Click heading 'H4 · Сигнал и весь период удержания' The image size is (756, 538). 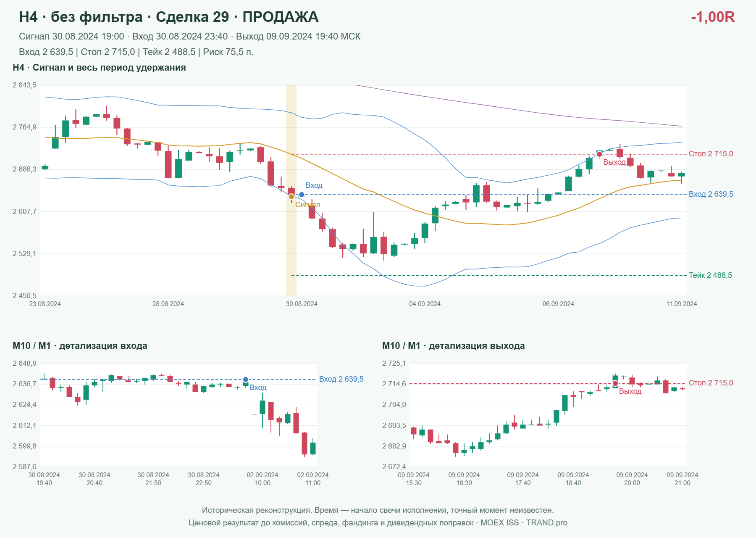[99, 68]
